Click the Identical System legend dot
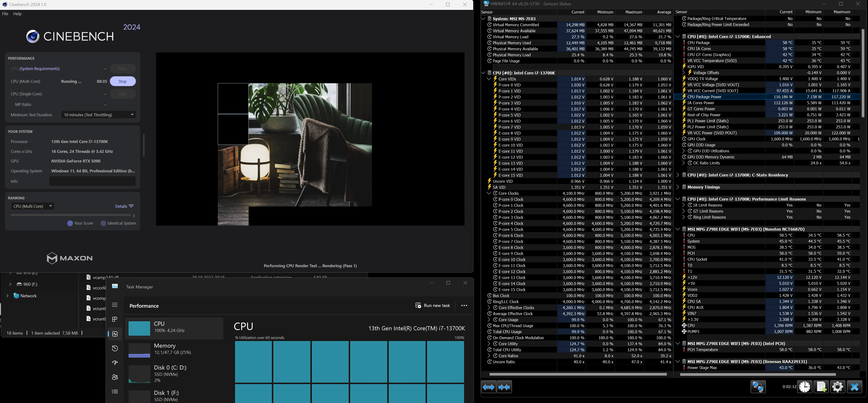This screenshot has height=403, width=868. point(103,223)
